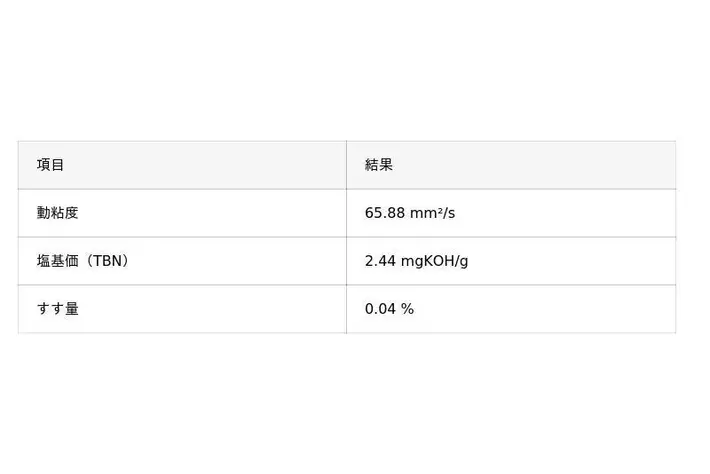Screen dimensions: 710x474
Task: Click the 粘 character in 動粘度
Action: click(x=57, y=213)
